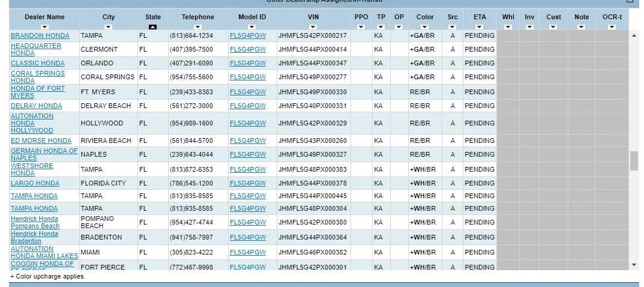Select telephone (813)664-1234
Screen dimensions: 644x287
tap(191, 35)
